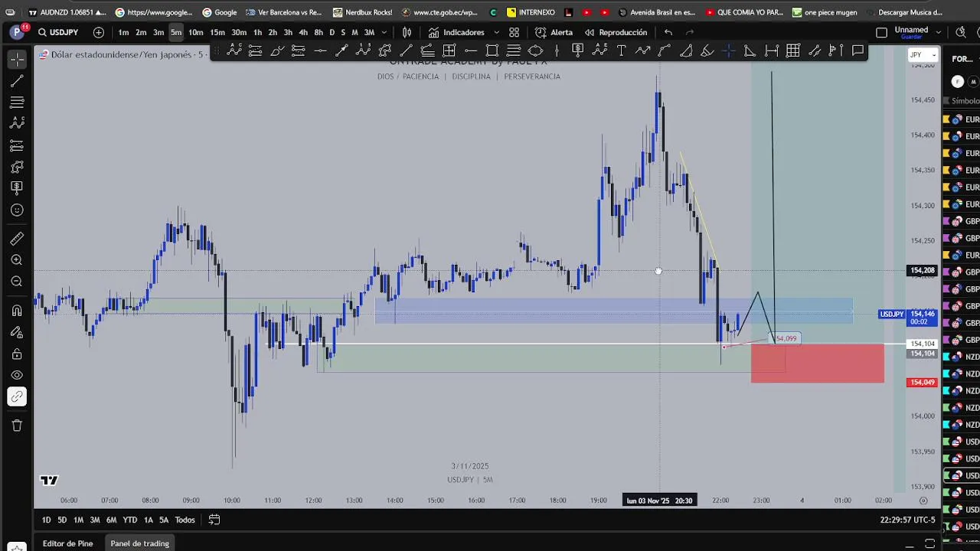Open the go-to-date calendar icon
Viewport: 980px width, 551px height.
coord(214,520)
